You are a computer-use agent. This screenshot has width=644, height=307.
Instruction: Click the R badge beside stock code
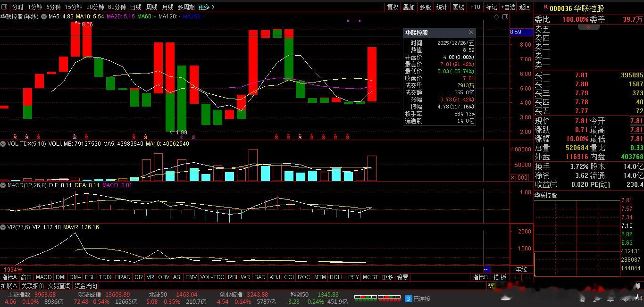coord(546,7)
